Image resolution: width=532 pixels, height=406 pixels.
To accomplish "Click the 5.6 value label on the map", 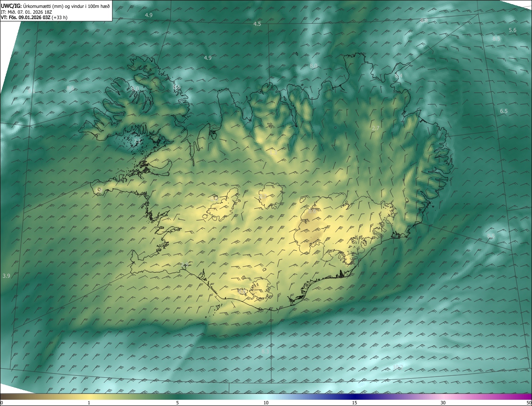I will (512, 30).
